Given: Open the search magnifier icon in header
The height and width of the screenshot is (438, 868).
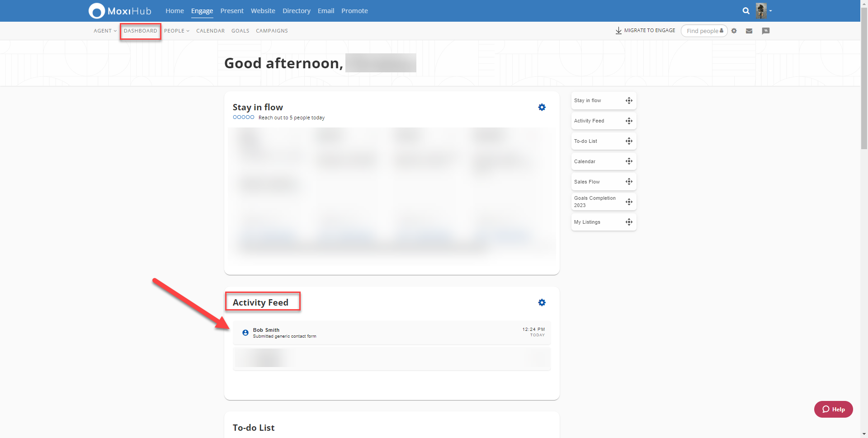Looking at the screenshot, I should click(x=746, y=11).
